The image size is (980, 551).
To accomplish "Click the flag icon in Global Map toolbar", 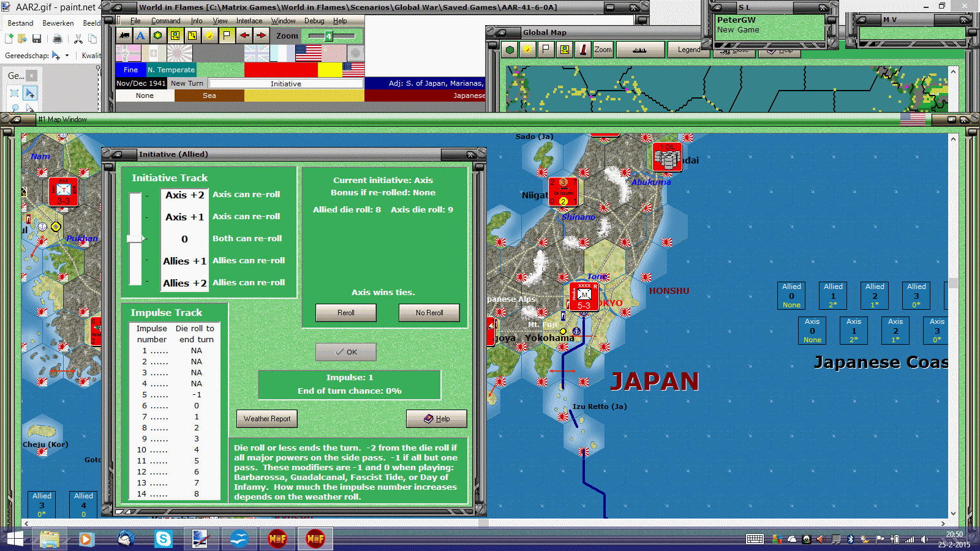I will pyautogui.click(x=546, y=50).
